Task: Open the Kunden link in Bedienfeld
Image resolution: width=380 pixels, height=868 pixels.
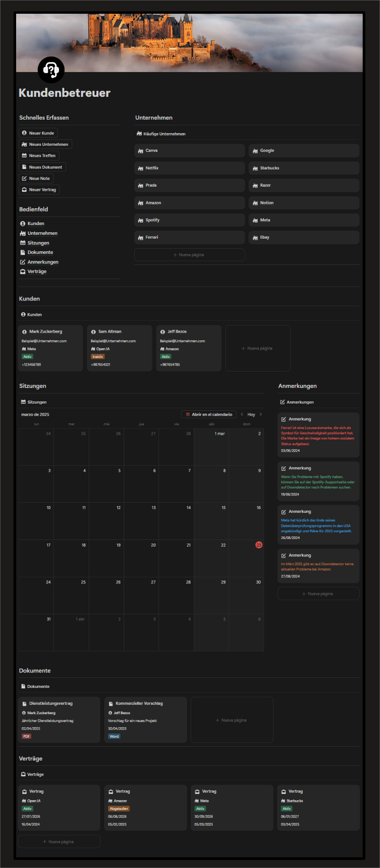Action: pos(36,223)
